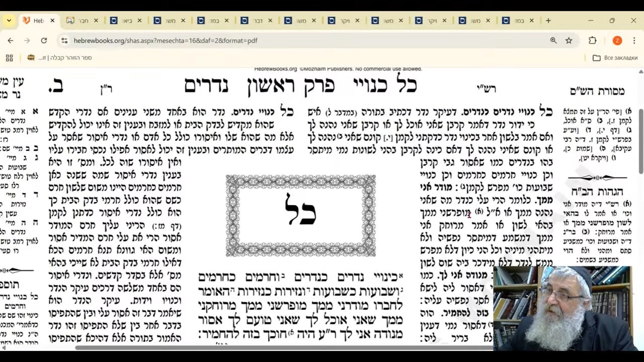Viewport: 644px width, 362px height.
Task: Switch to the חבר tab
Action: coord(83,21)
